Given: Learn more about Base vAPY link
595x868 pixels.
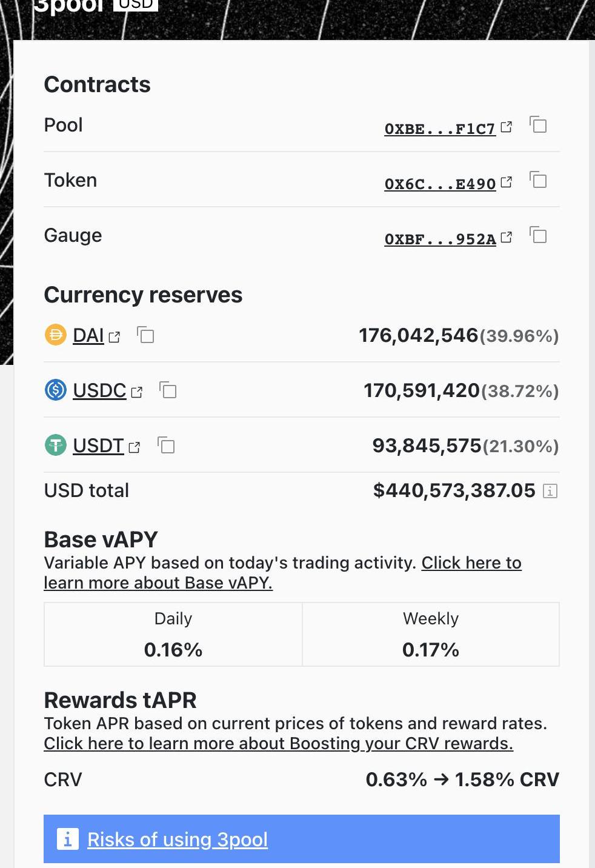Looking at the screenshot, I should [x=282, y=573].
